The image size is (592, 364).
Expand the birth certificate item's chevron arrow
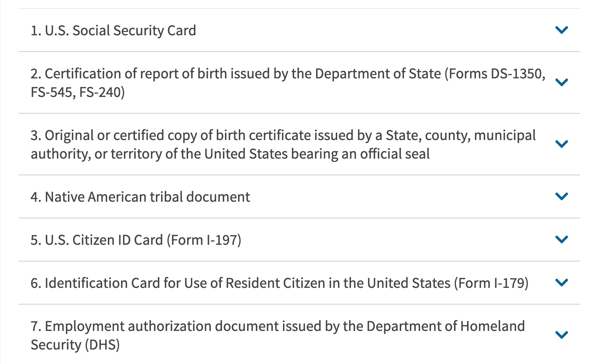(x=561, y=144)
